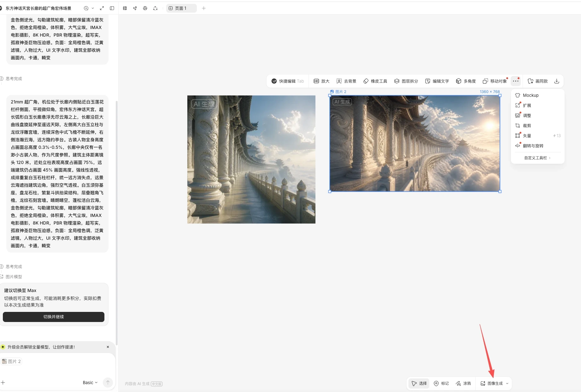Toggle the sidebar panel icon
Viewport: 581px width, 392px height.
point(112,8)
